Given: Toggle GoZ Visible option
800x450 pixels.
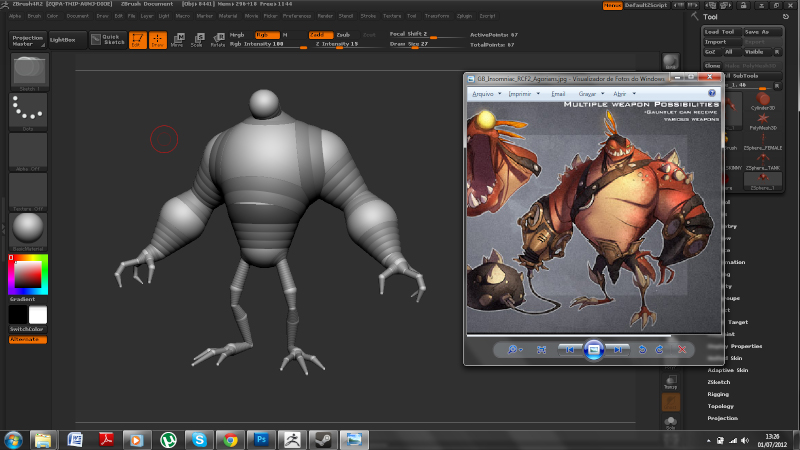Looking at the screenshot, I should point(754,52).
